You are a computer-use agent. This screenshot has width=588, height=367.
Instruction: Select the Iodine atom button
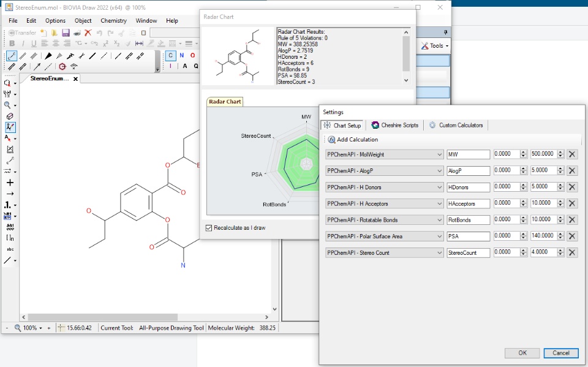(171, 66)
